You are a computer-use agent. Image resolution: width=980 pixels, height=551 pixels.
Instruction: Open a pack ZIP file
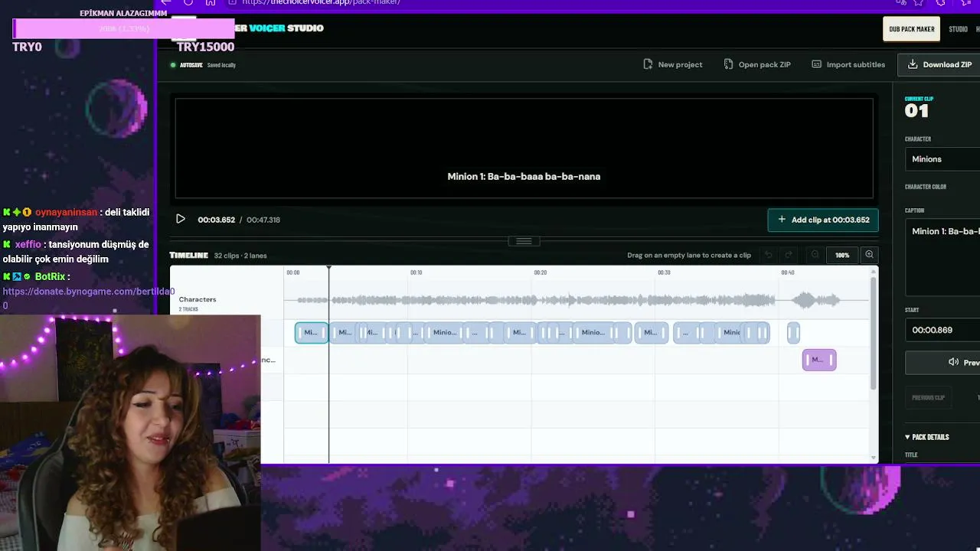(x=756, y=64)
